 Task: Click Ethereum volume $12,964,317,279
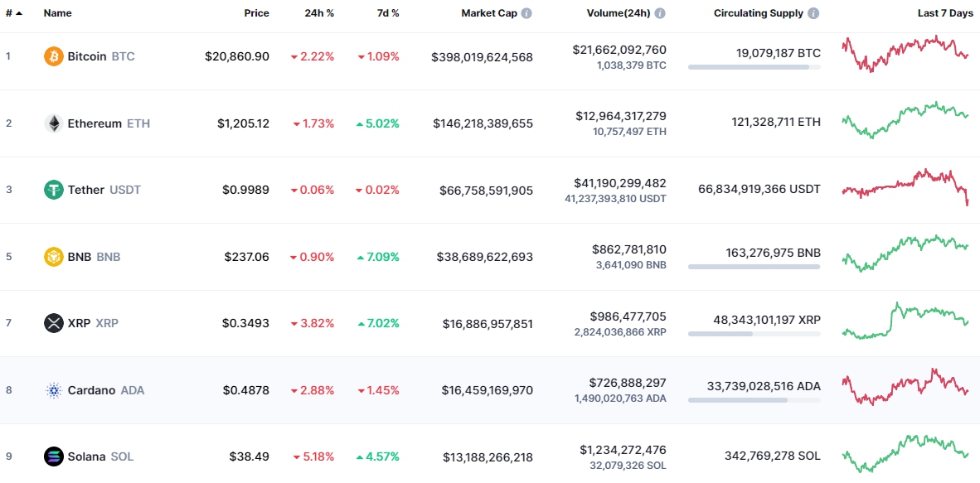point(621,116)
